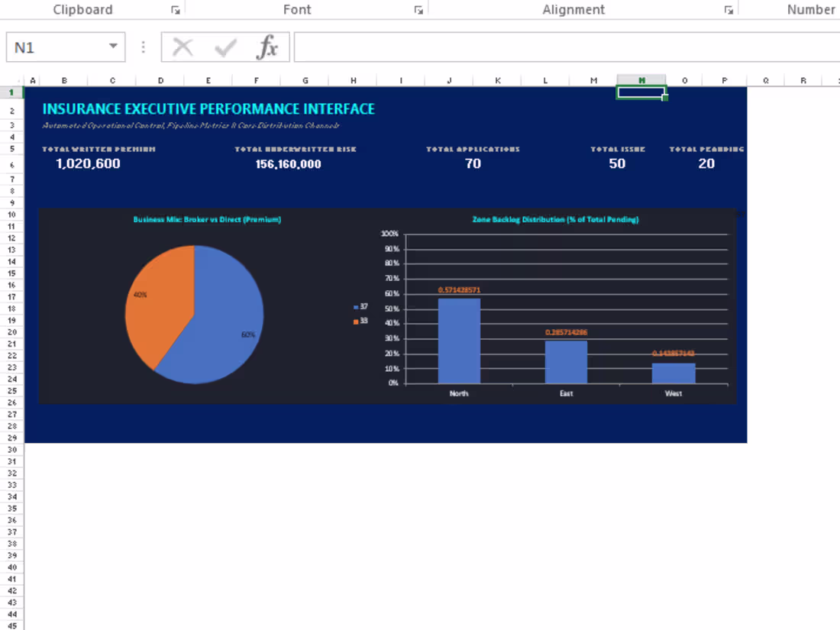Click into the formula bar field
Viewport: 840px width, 630px height.
(x=567, y=47)
